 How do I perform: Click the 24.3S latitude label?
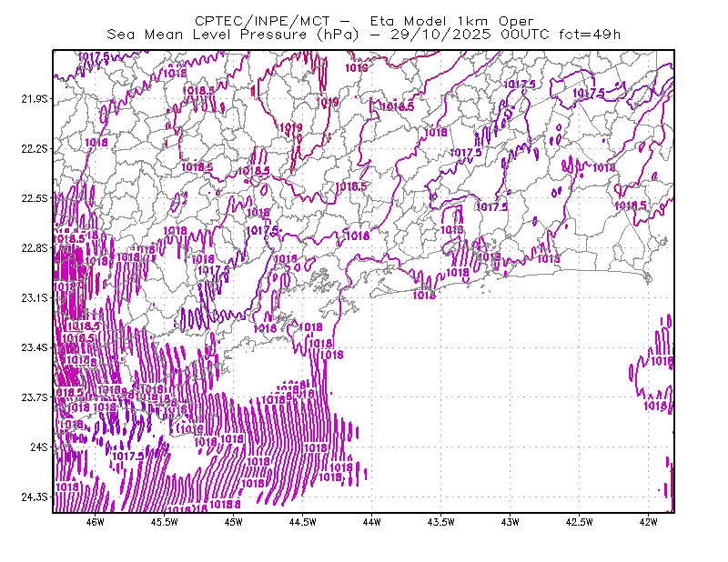[35, 497]
